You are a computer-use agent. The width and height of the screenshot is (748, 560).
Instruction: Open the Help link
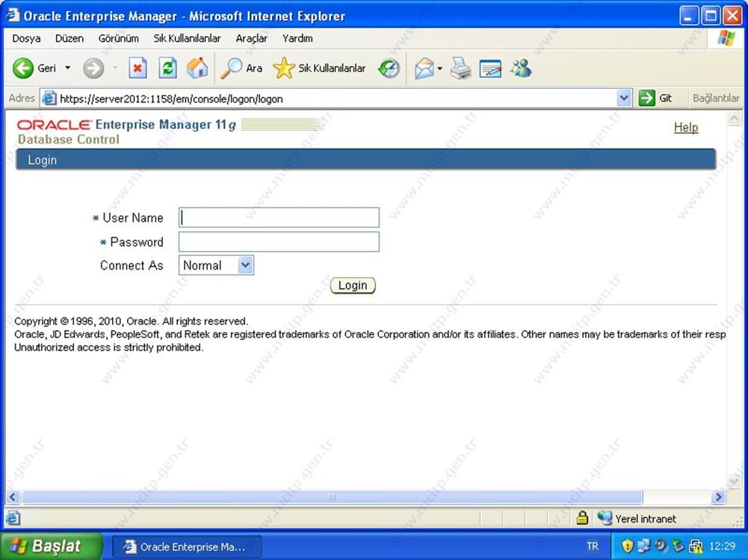(x=685, y=127)
